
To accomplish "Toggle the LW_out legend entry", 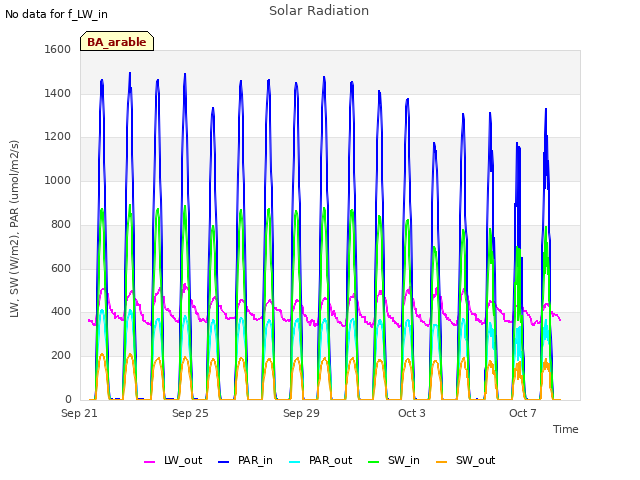I will point(173,460).
